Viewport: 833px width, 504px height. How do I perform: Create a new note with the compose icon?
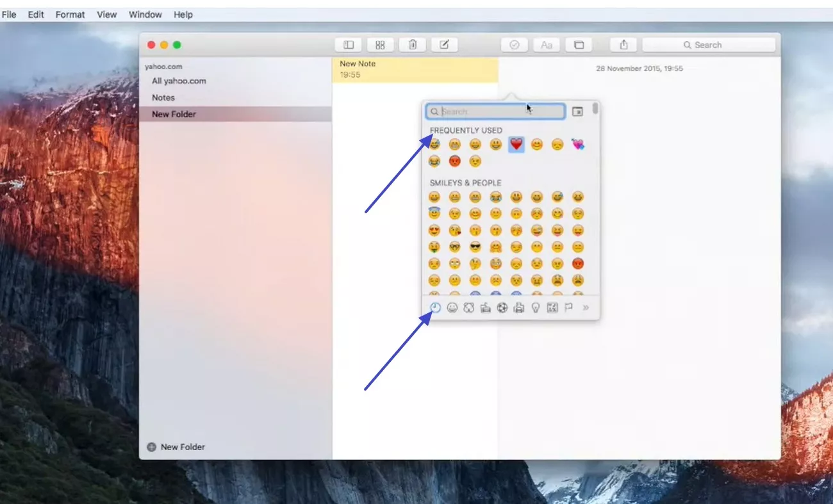coord(445,44)
